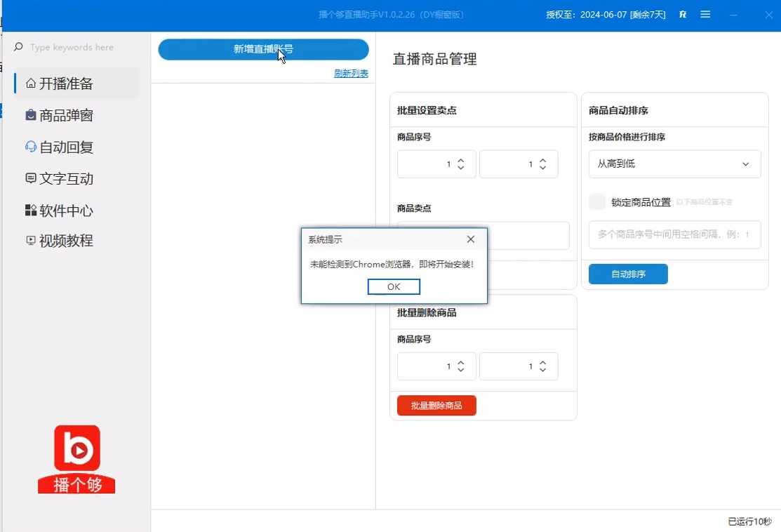Open 软件中心 apps grid icon
This screenshot has width=781, height=532.
(x=31, y=211)
